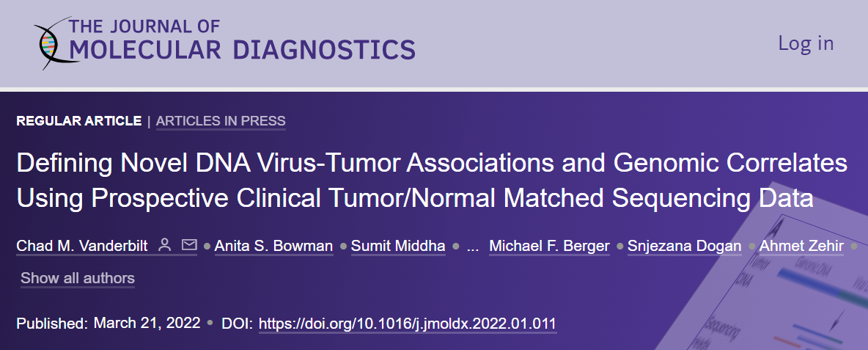Open the Journal of Molecular Diagnostics title
Viewport: 868px width, 350px height.
click(242, 40)
